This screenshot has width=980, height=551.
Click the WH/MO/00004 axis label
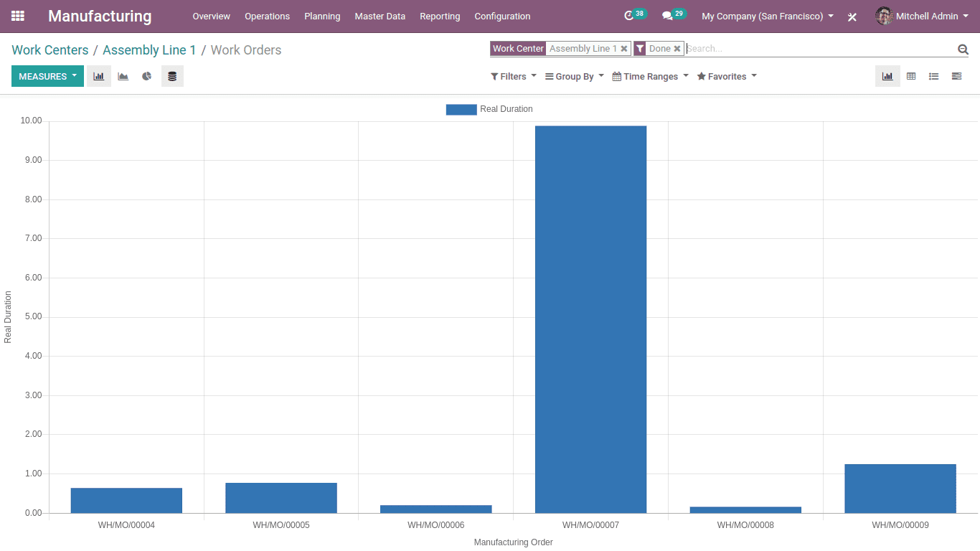126,525
